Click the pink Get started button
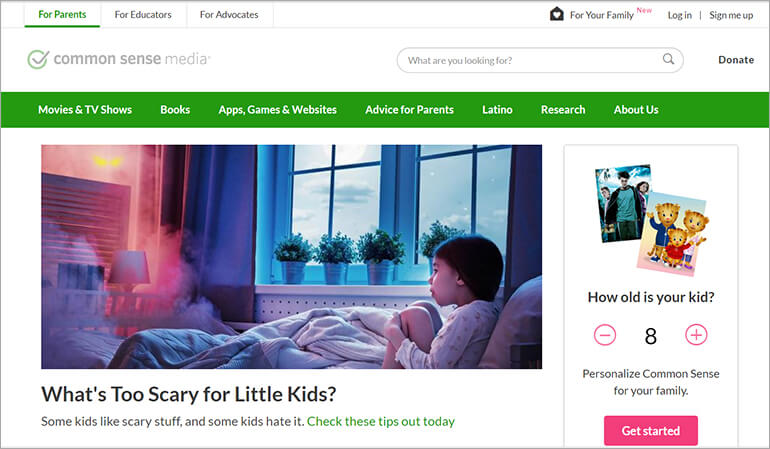This screenshot has width=770, height=449. pos(651,430)
